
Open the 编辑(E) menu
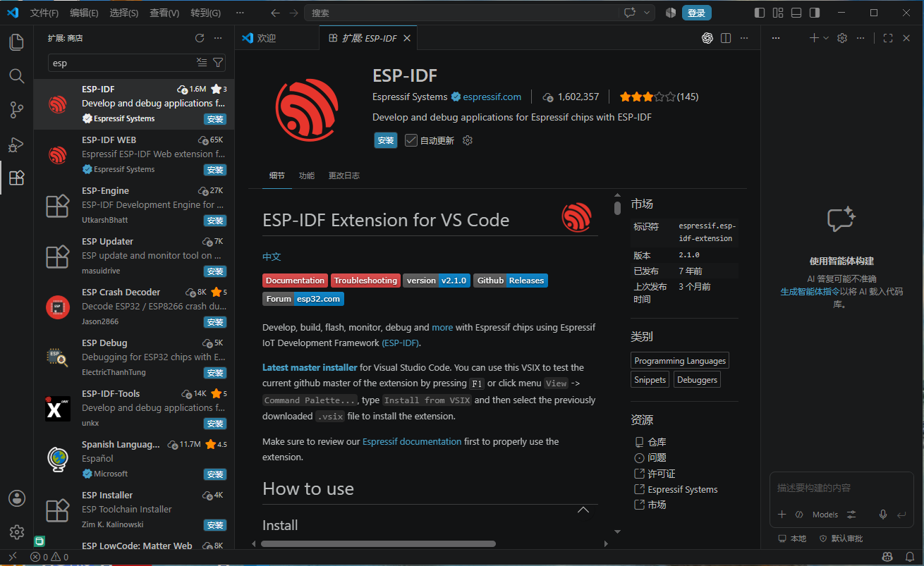(x=85, y=13)
